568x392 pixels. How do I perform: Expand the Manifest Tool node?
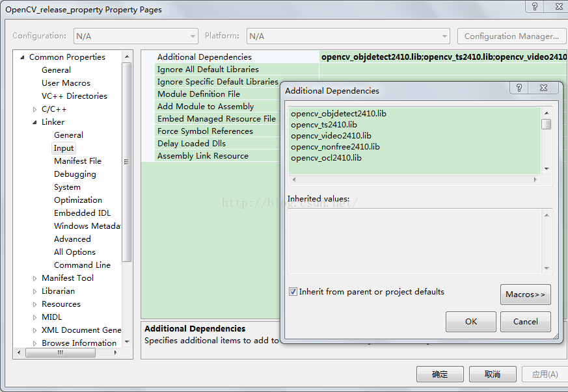(x=34, y=278)
